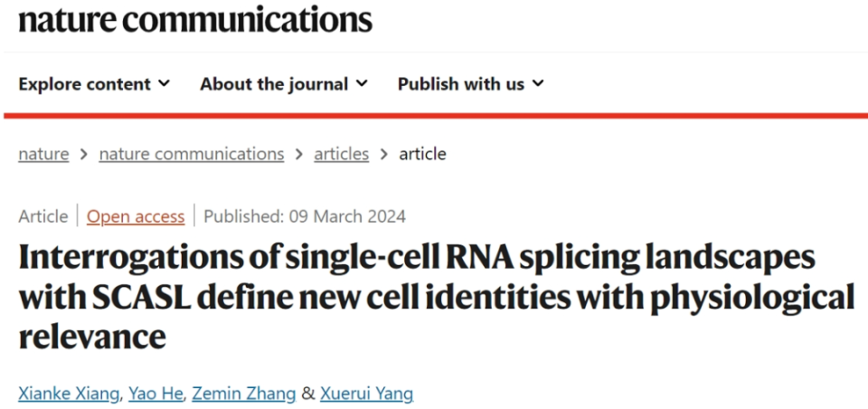868x409 pixels.
Task: Open the Explore content menu
Action: click(84, 84)
